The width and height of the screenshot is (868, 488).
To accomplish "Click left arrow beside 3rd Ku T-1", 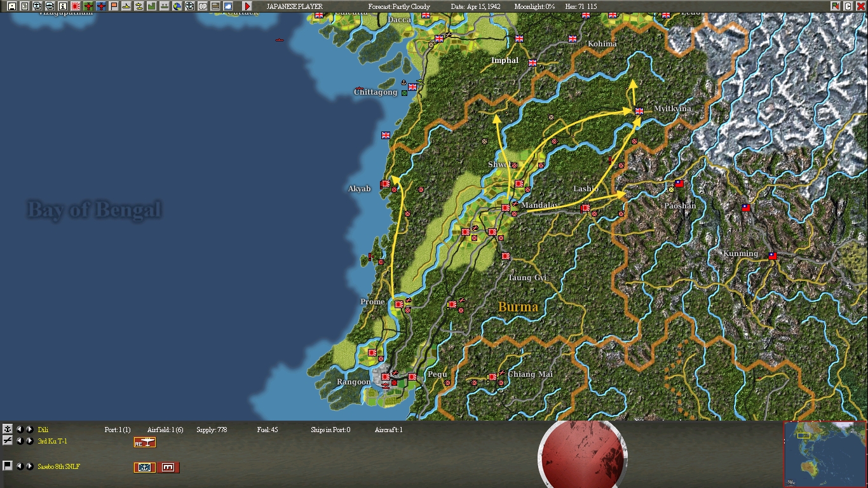I will 19,441.
